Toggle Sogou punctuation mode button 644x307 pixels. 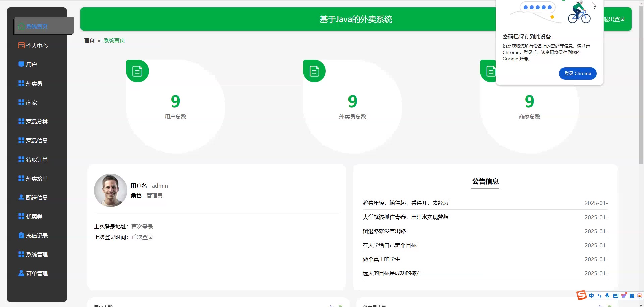coord(599,296)
